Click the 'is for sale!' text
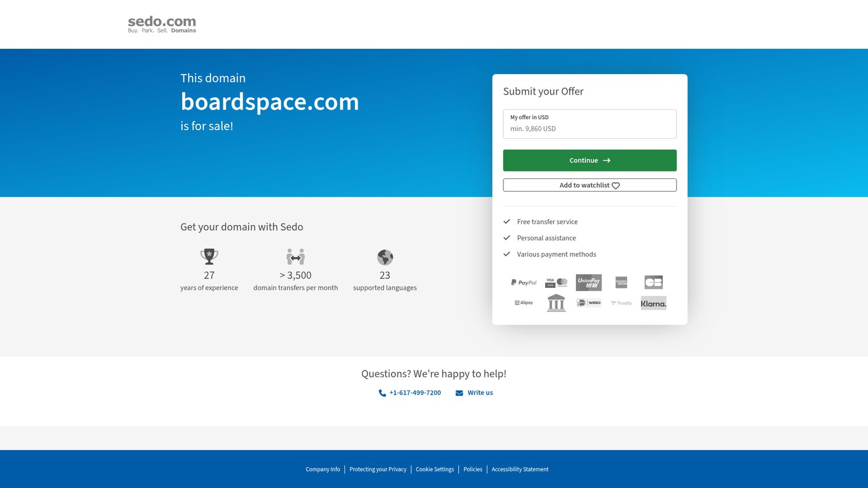This screenshot has width=868, height=488. click(207, 126)
